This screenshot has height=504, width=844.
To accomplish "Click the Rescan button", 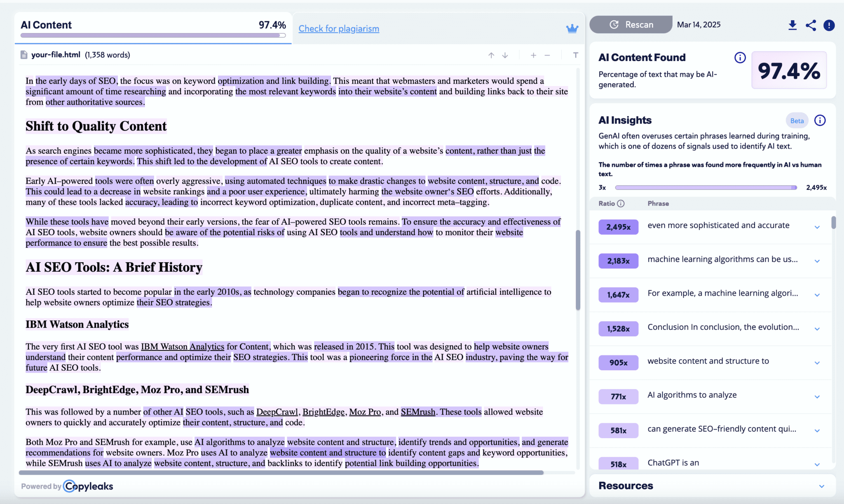I will 631,25.
